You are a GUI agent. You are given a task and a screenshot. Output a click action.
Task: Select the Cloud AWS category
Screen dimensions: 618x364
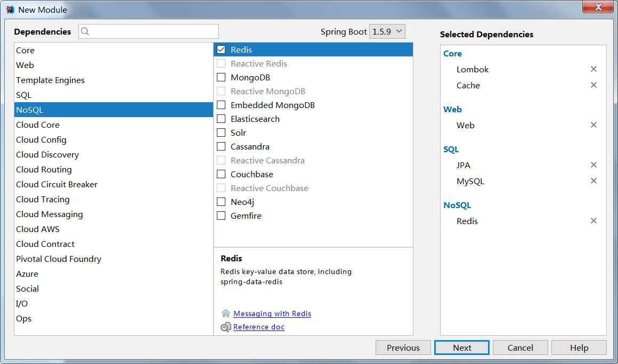click(x=113, y=229)
